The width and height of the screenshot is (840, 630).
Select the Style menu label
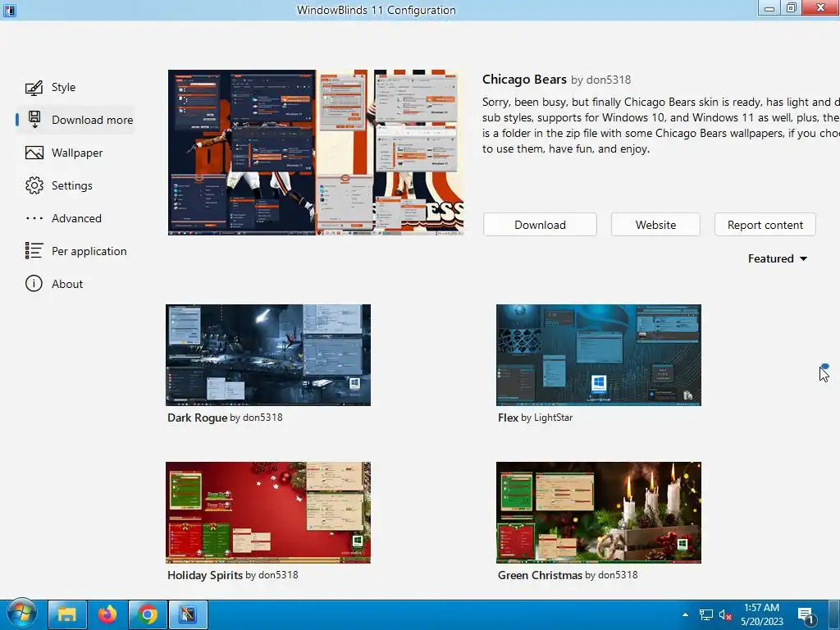pos(64,87)
